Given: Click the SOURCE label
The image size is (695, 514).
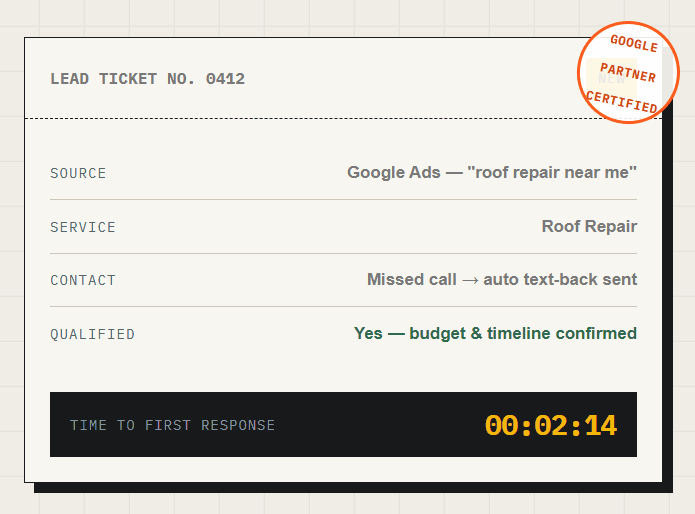Looking at the screenshot, I should (x=78, y=173).
